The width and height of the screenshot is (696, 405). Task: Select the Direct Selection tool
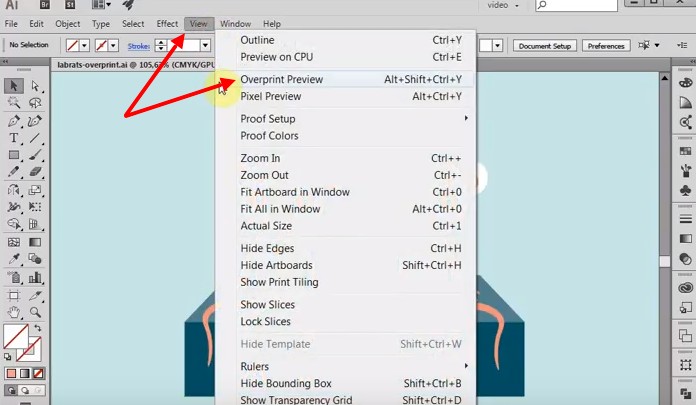[35, 87]
